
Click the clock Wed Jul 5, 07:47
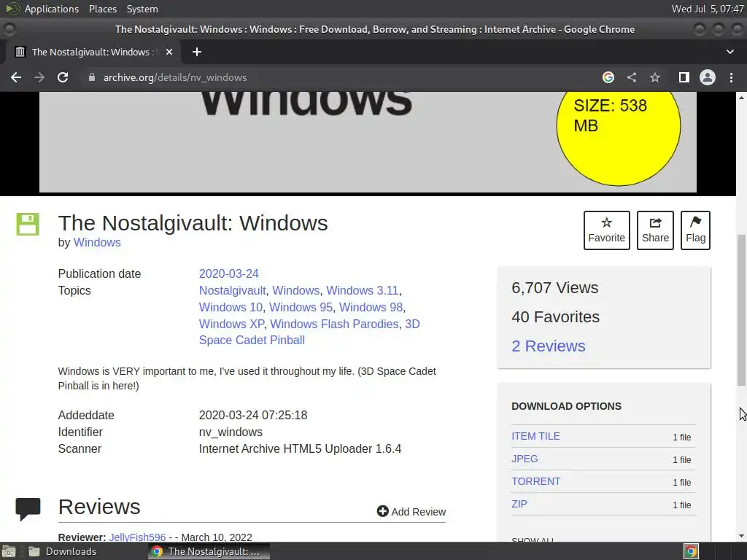707,9
